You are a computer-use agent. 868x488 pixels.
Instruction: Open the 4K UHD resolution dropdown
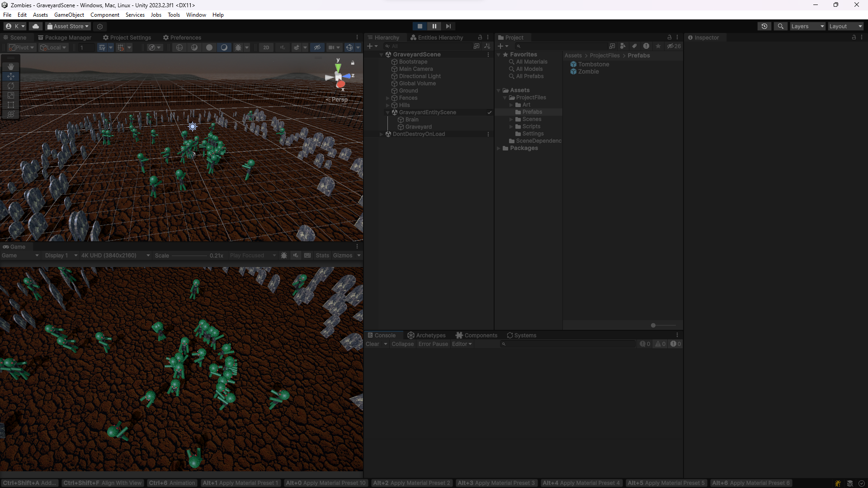pyautogui.click(x=115, y=255)
